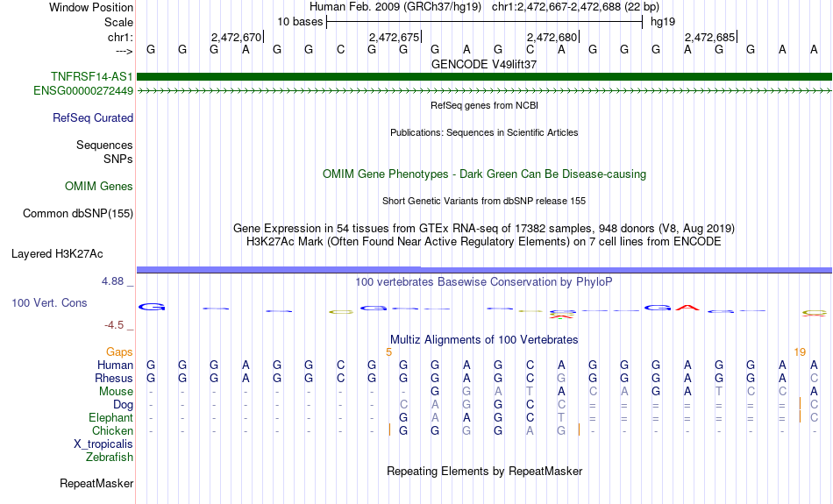Select the 100 Vert. Cons track label

pos(49,302)
